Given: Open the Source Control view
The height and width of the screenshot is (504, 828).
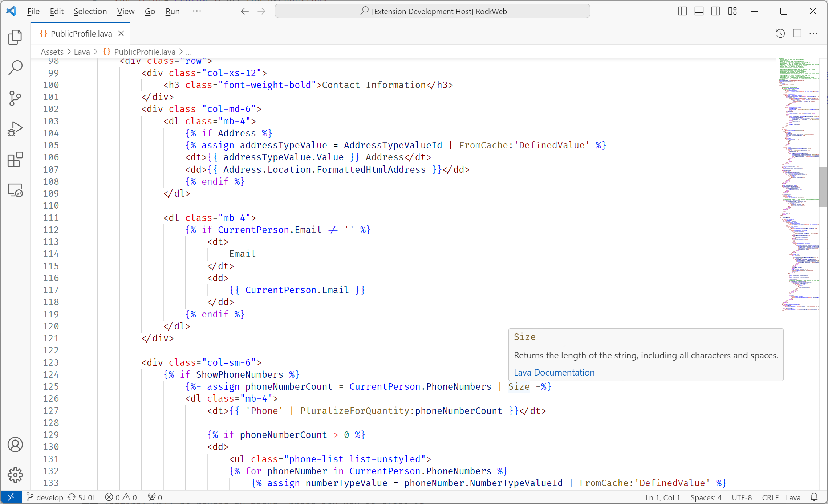Looking at the screenshot, I should pyautogui.click(x=15, y=98).
